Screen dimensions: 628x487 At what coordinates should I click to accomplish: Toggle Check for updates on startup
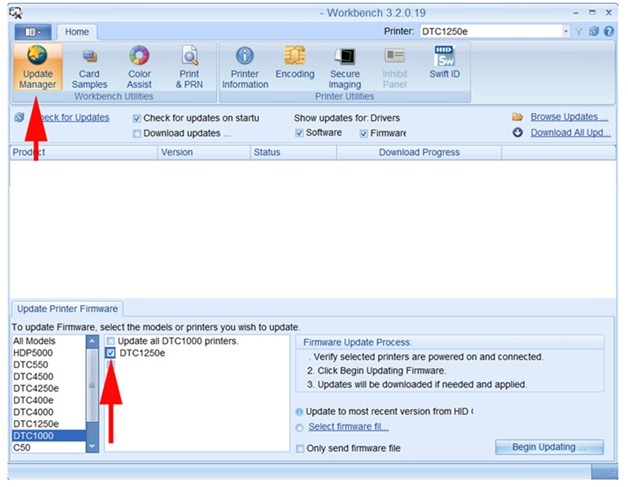point(137,118)
